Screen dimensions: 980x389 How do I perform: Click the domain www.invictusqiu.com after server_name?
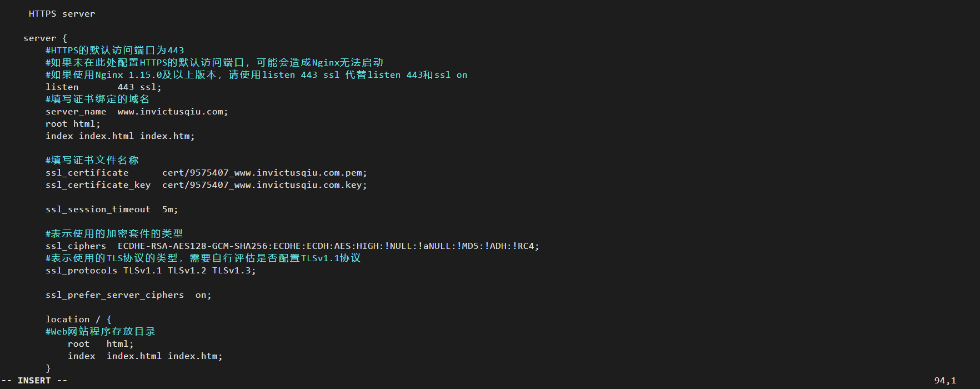172,112
